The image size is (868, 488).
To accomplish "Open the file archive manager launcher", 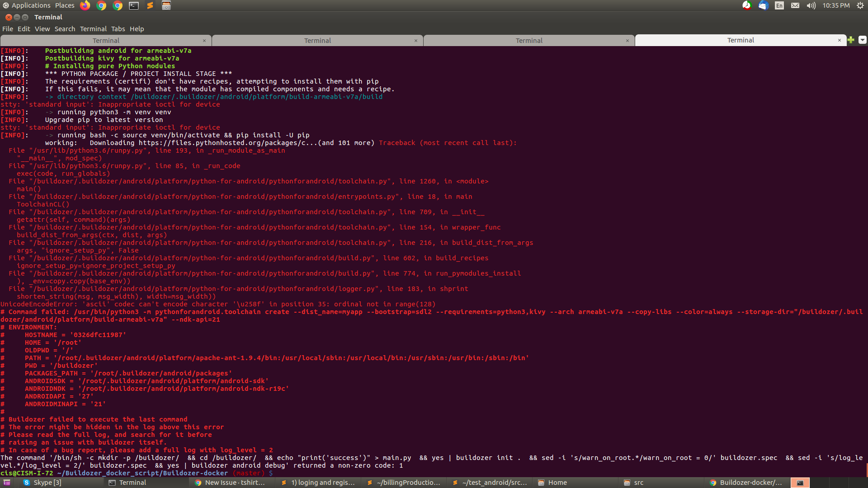I will (166, 5).
